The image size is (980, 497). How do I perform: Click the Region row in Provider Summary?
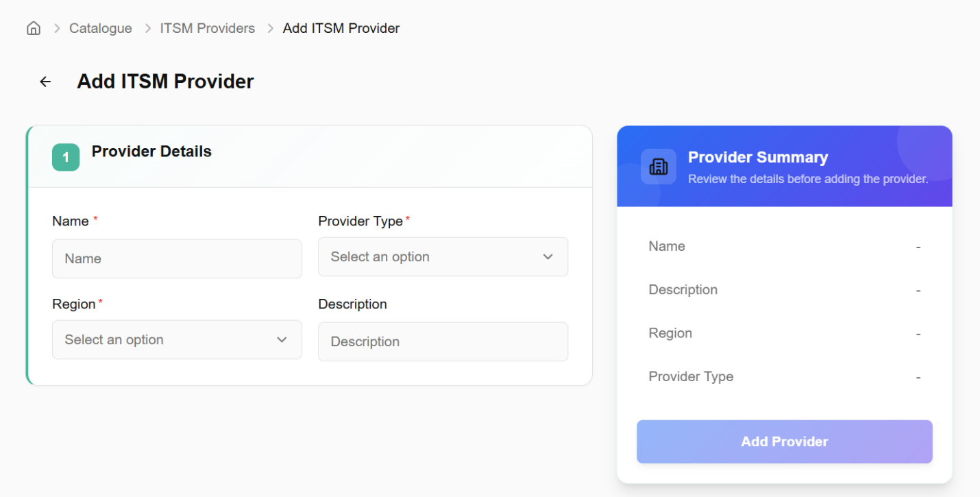click(784, 334)
